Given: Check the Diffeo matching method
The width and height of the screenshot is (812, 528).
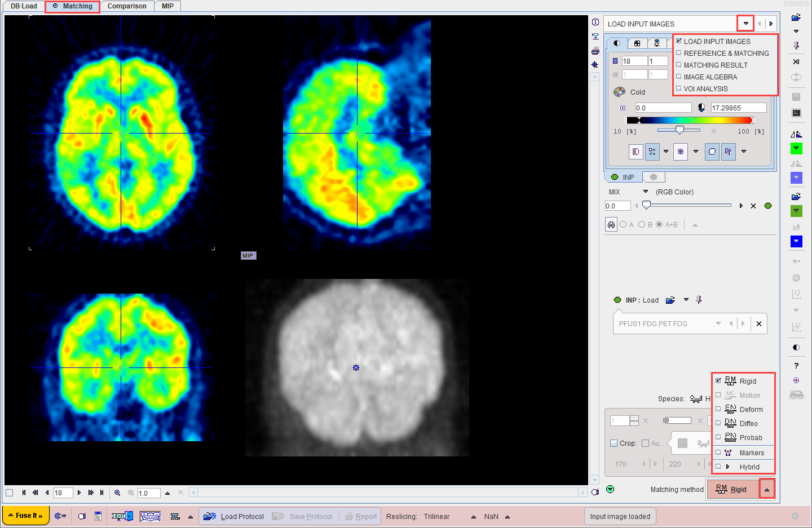Looking at the screenshot, I should 718,423.
